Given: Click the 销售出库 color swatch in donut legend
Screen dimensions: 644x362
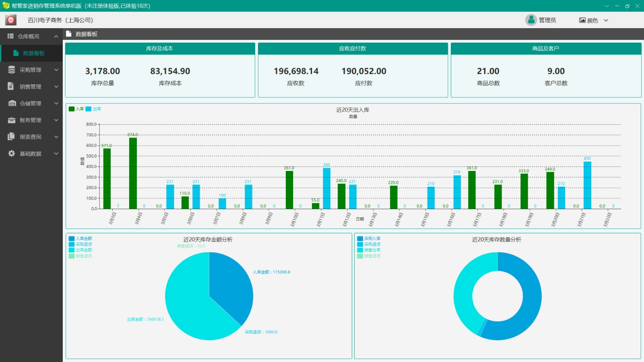Looking at the screenshot, I should (x=360, y=250).
